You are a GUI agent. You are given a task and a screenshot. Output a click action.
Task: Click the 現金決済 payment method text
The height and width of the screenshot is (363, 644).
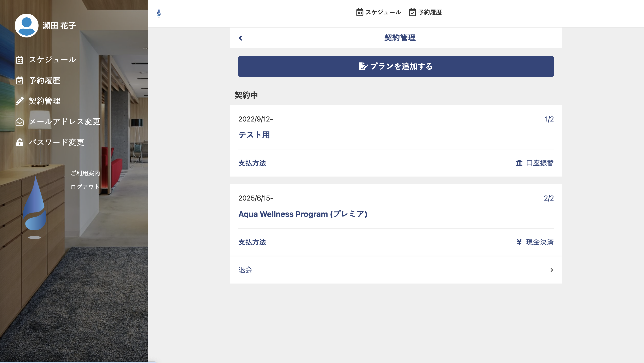pyautogui.click(x=540, y=242)
